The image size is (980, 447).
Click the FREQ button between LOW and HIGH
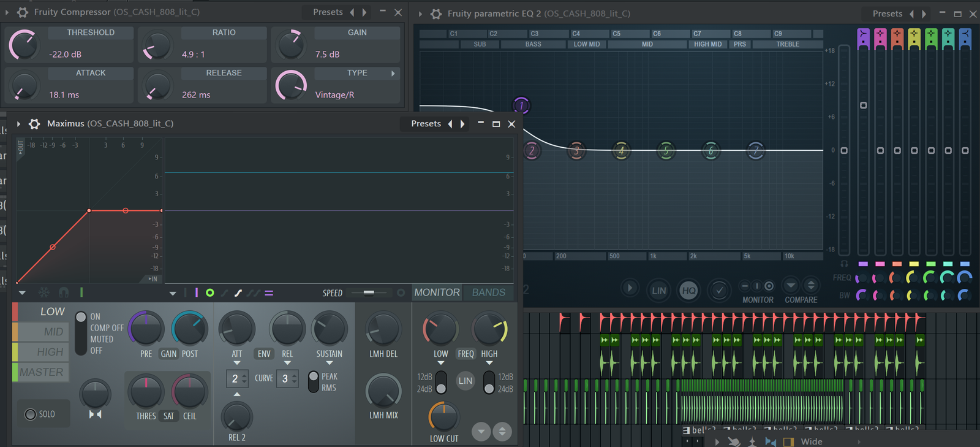pos(466,354)
